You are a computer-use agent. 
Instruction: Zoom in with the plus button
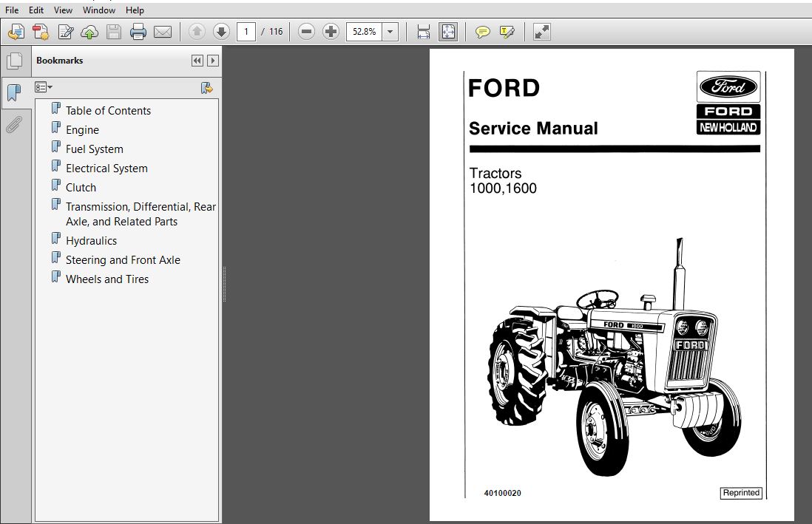331,32
